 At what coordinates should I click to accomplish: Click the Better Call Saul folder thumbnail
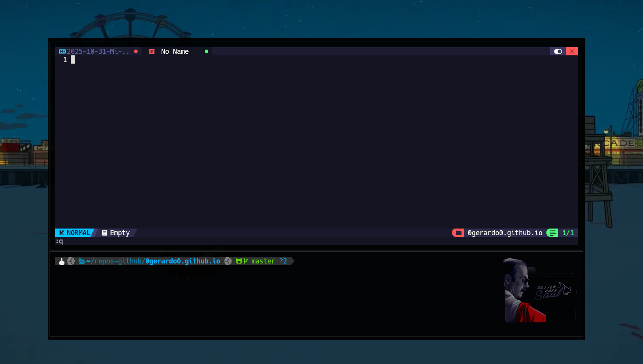[540, 291]
